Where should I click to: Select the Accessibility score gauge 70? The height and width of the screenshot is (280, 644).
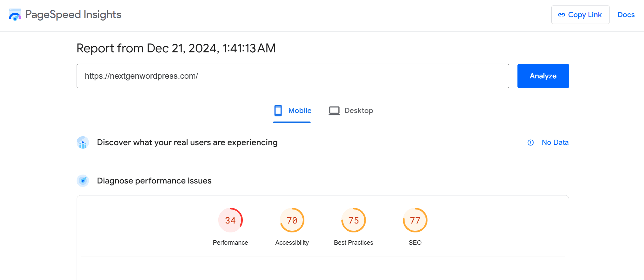click(x=292, y=220)
